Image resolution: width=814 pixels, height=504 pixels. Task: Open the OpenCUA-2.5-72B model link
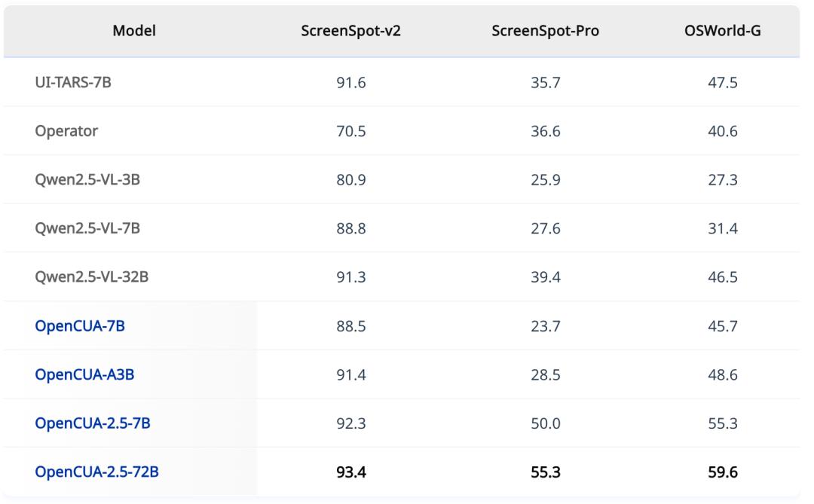click(96, 472)
